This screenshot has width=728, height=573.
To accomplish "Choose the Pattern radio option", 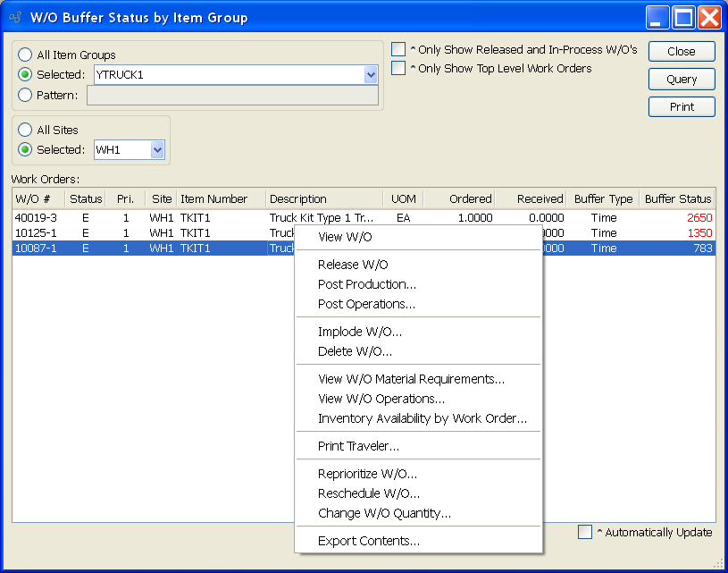I will [25, 95].
